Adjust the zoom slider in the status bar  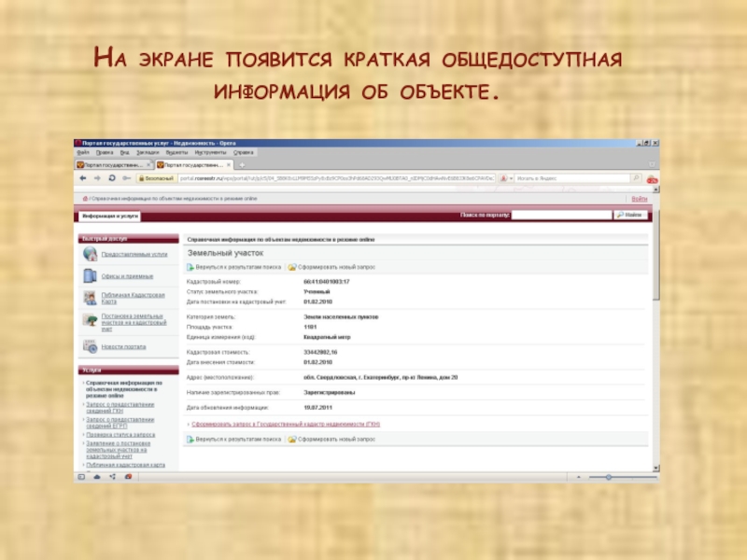609,477
